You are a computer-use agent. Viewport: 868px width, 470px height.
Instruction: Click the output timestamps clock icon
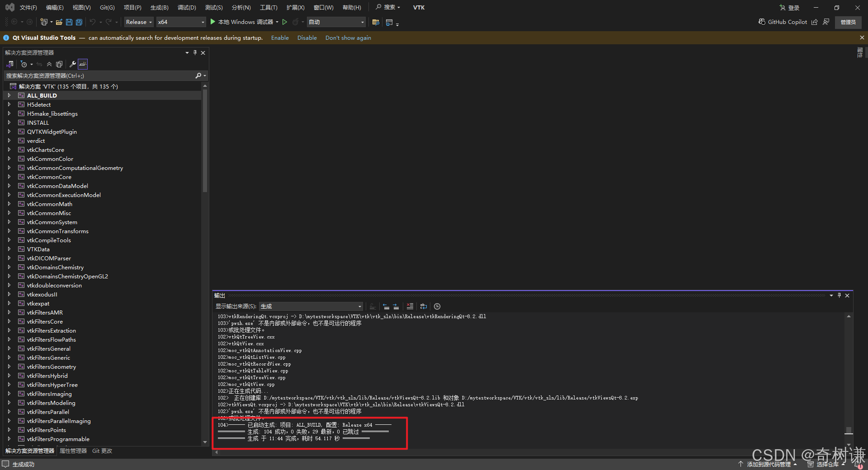[x=437, y=306]
